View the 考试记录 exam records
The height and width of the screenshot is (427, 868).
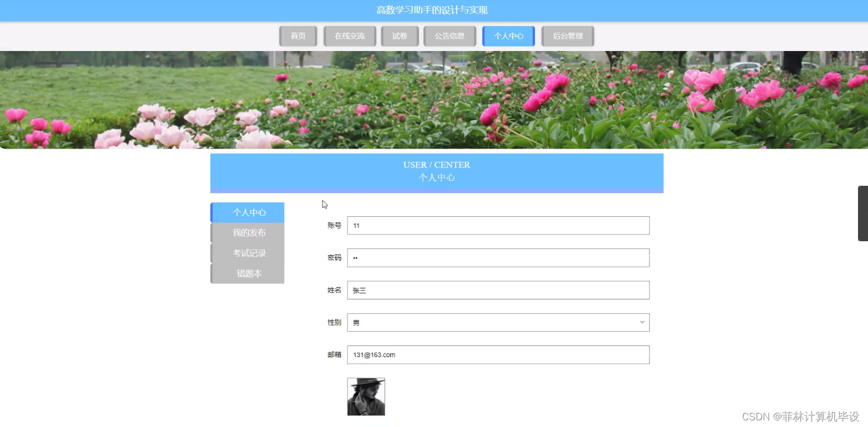249,252
